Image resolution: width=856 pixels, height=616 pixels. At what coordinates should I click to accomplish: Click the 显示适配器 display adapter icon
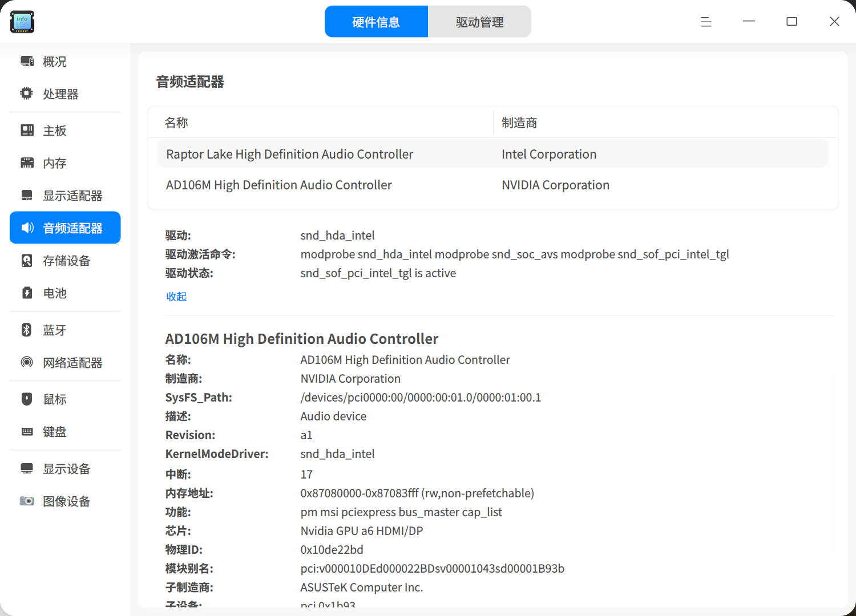click(x=27, y=195)
